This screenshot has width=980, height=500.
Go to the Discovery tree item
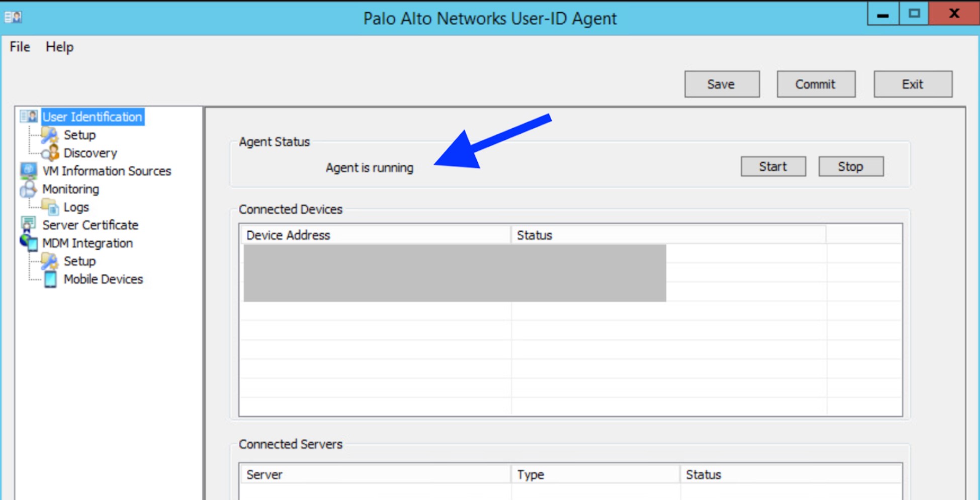pyautogui.click(x=91, y=153)
